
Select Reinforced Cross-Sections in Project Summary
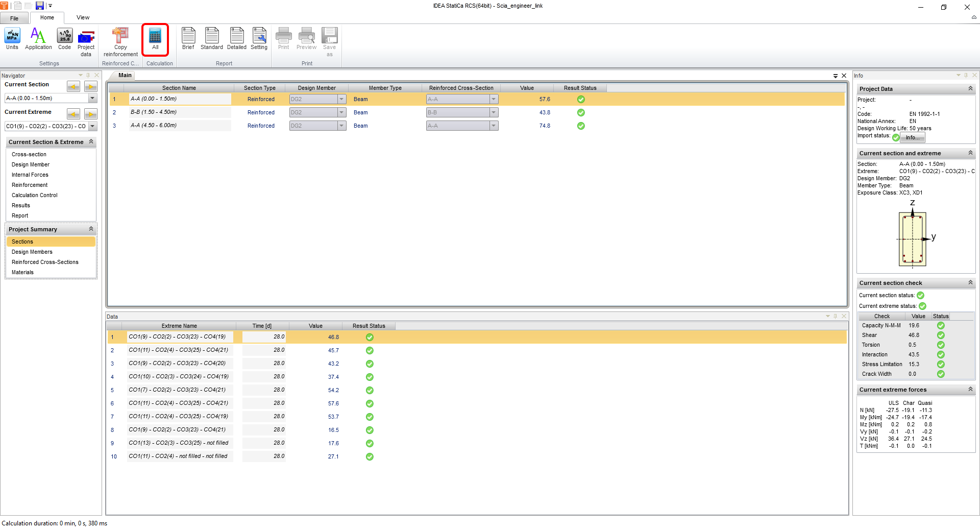pos(45,262)
